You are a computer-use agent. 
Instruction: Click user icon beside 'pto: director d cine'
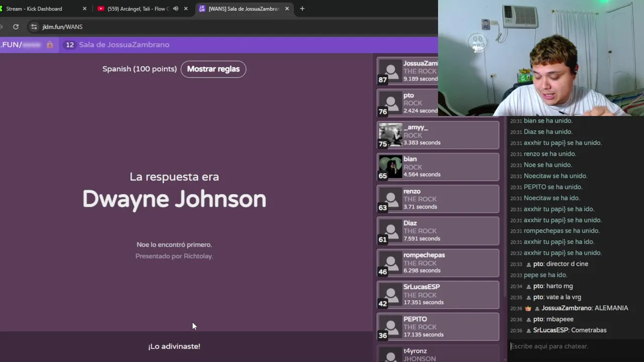[528, 264]
